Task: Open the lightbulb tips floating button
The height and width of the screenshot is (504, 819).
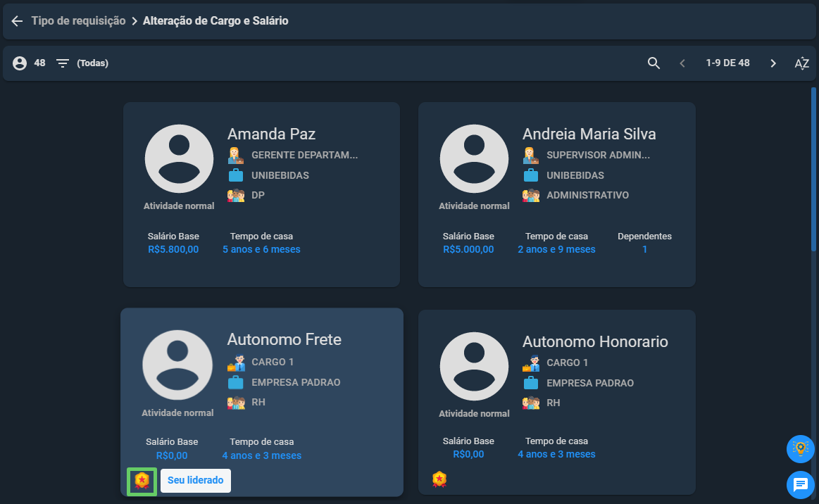Action: click(x=800, y=449)
